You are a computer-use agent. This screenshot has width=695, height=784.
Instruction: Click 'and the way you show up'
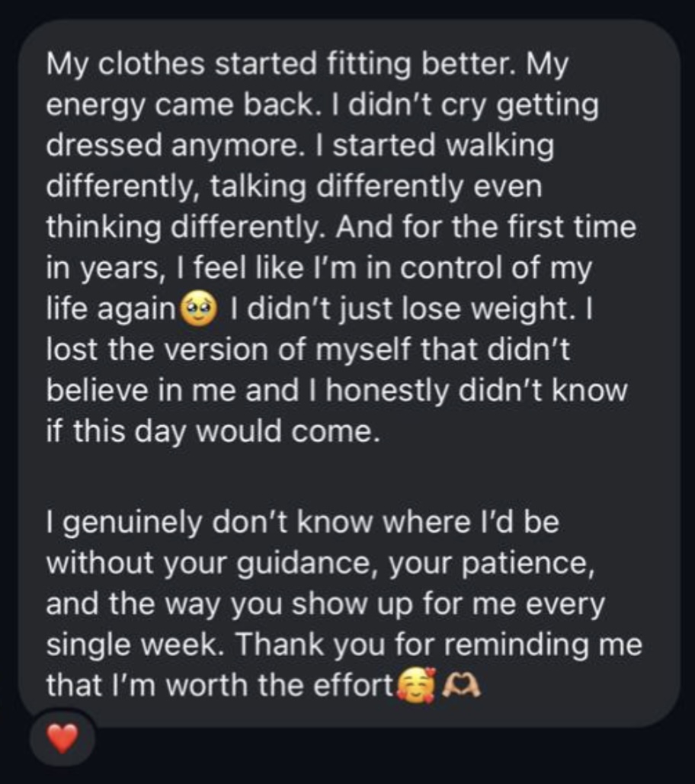pos(229,604)
